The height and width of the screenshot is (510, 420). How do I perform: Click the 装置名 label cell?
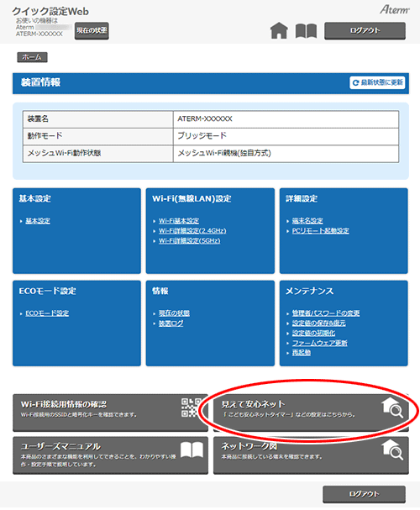pyautogui.click(x=97, y=119)
